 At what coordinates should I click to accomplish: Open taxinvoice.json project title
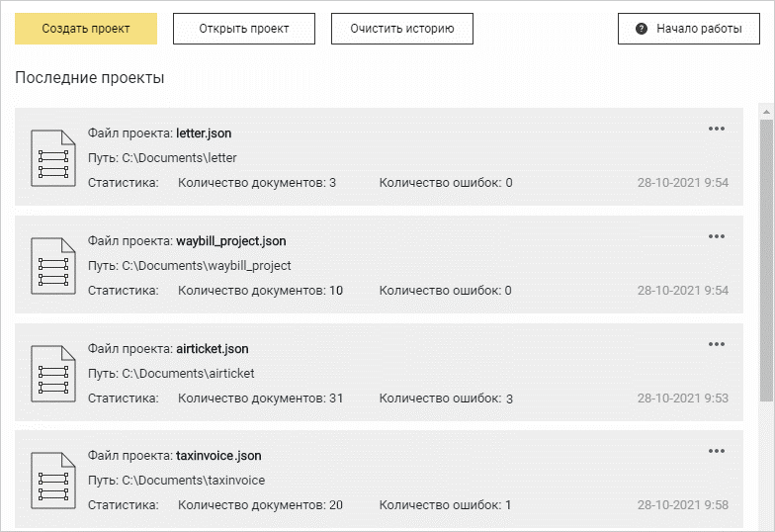(x=217, y=456)
